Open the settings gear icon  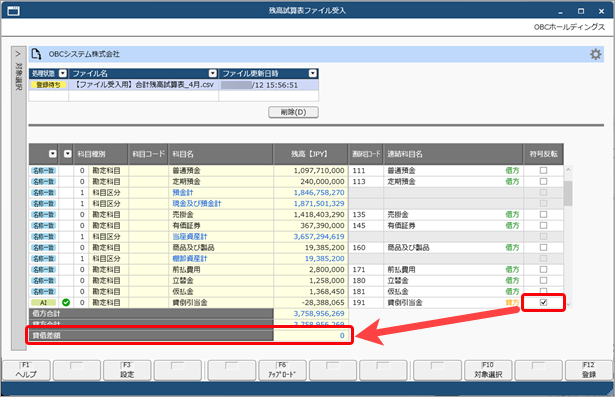pos(595,54)
